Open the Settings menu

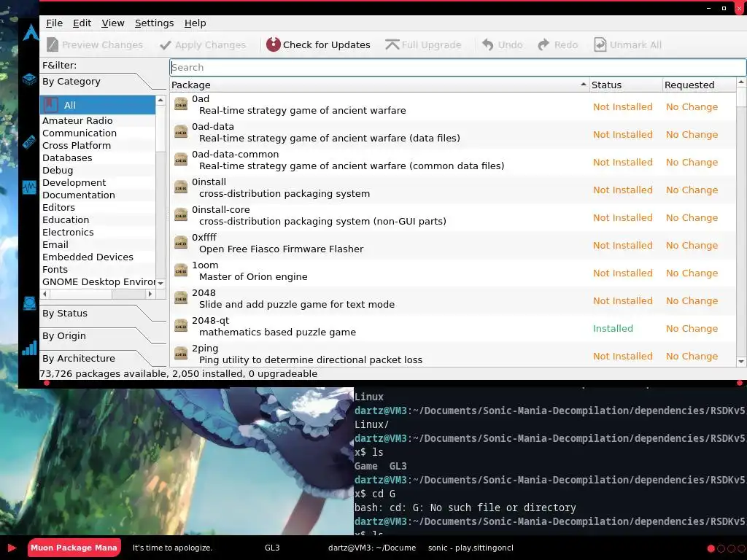coord(155,23)
